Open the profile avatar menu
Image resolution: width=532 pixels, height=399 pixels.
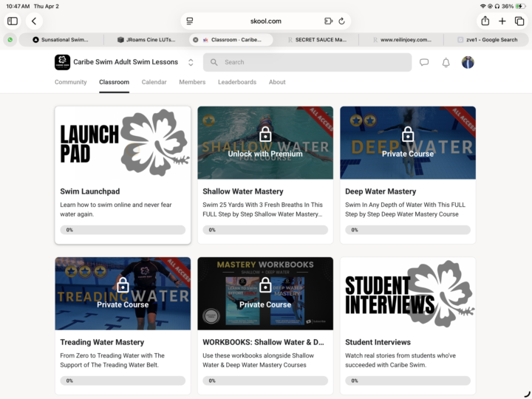click(468, 62)
